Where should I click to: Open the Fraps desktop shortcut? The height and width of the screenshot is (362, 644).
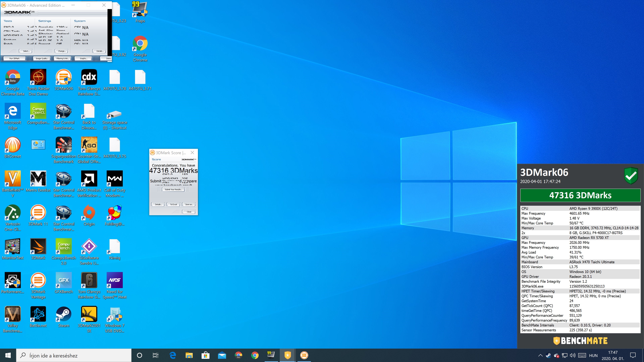click(x=140, y=12)
